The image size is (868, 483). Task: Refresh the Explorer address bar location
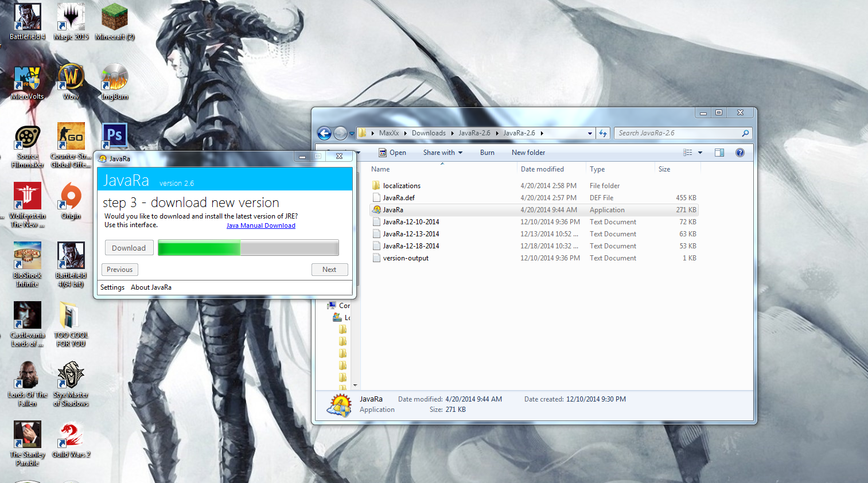603,133
